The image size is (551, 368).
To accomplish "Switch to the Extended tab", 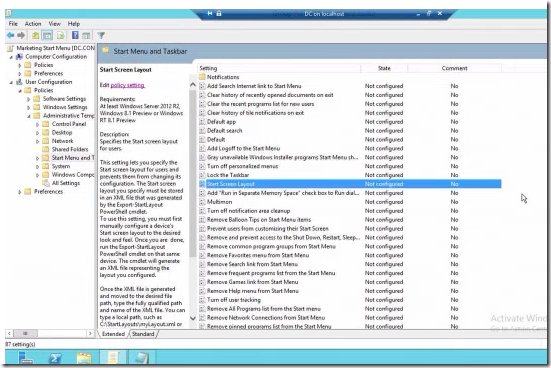I will (x=113, y=334).
